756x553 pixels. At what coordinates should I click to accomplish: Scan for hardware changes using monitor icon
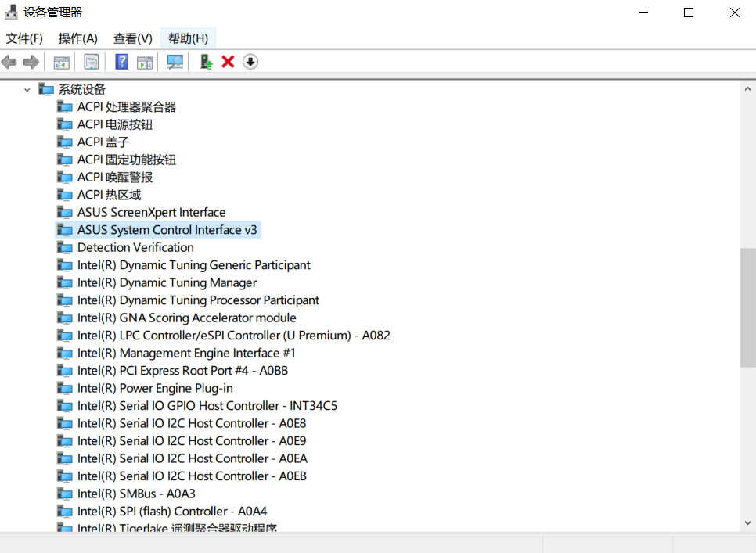point(175,62)
